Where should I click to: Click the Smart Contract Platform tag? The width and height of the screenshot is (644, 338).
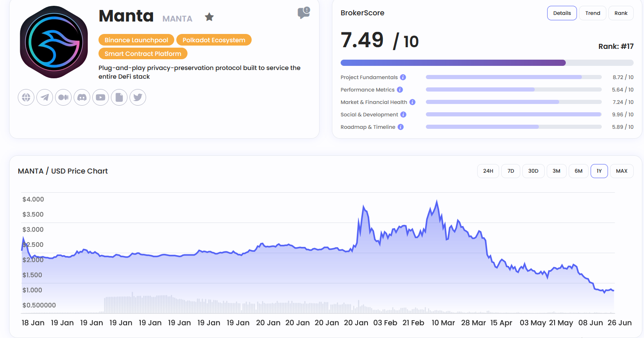(143, 53)
